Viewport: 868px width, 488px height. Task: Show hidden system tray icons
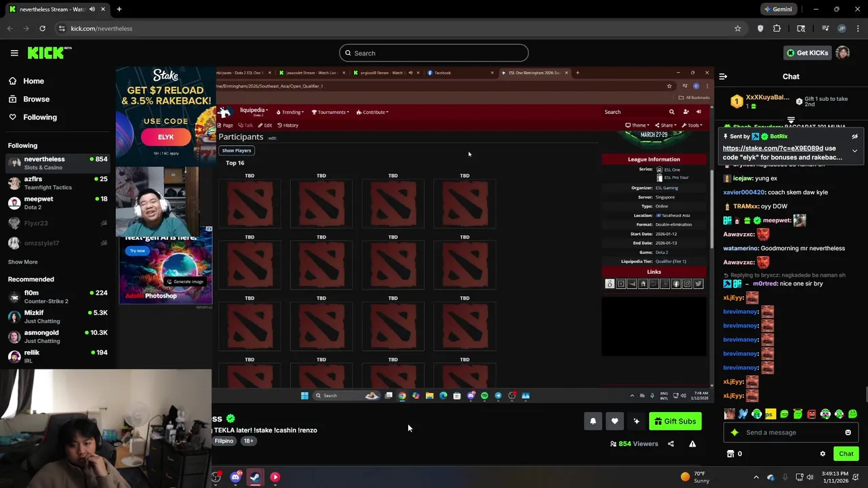coord(756,477)
